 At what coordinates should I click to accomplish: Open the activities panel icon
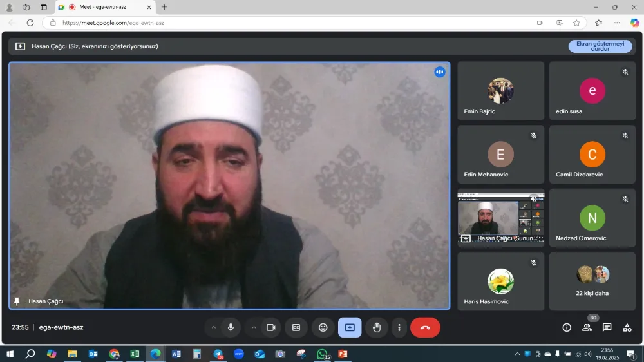point(627,327)
